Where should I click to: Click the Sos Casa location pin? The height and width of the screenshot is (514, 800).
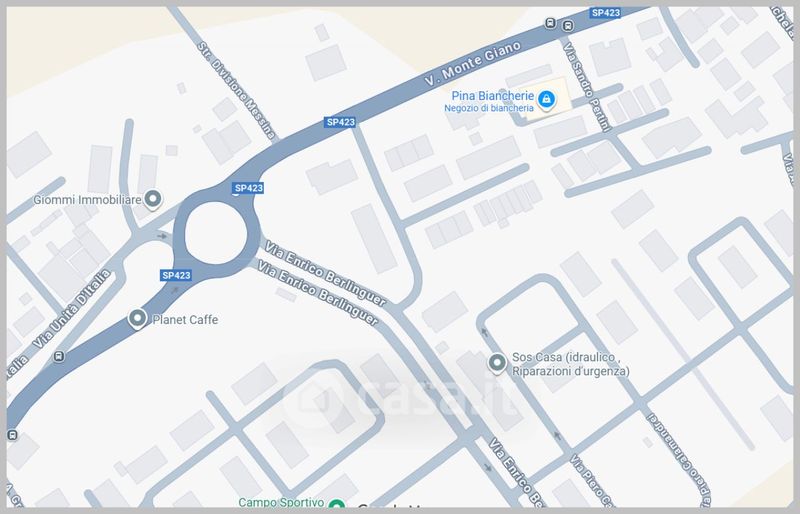click(x=497, y=363)
